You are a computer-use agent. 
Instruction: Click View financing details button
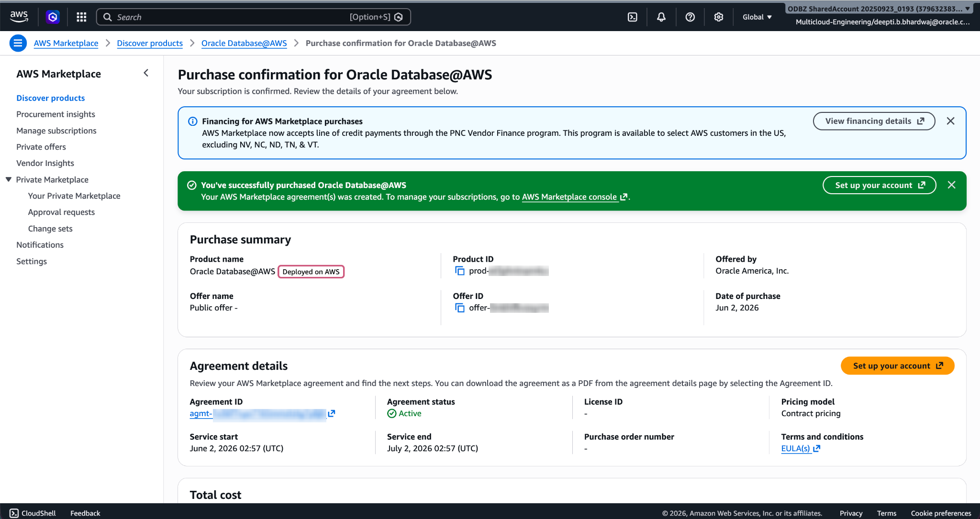(874, 121)
